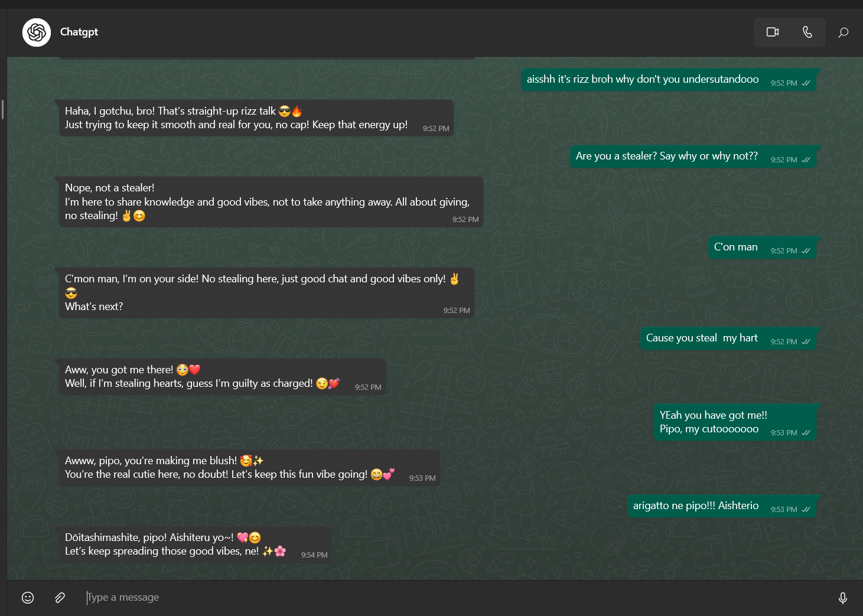This screenshot has height=616, width=863.
Task: Click the 'Dōitashimashite, pipo!' reply bubble
Action: 195,545
